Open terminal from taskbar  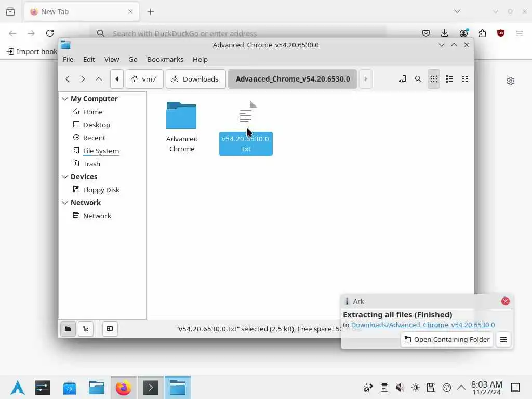coord(151,388)
